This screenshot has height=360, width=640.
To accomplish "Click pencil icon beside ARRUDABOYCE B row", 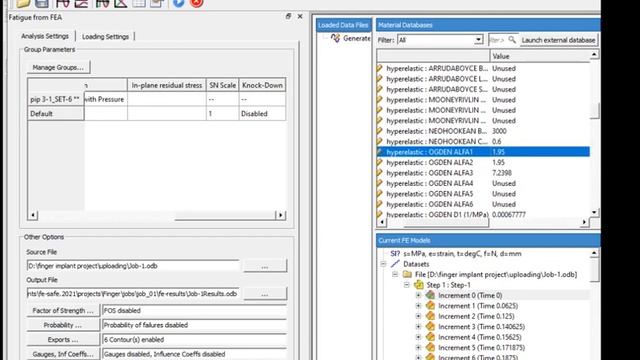I will pyautogui.click(x=380, y=68).
